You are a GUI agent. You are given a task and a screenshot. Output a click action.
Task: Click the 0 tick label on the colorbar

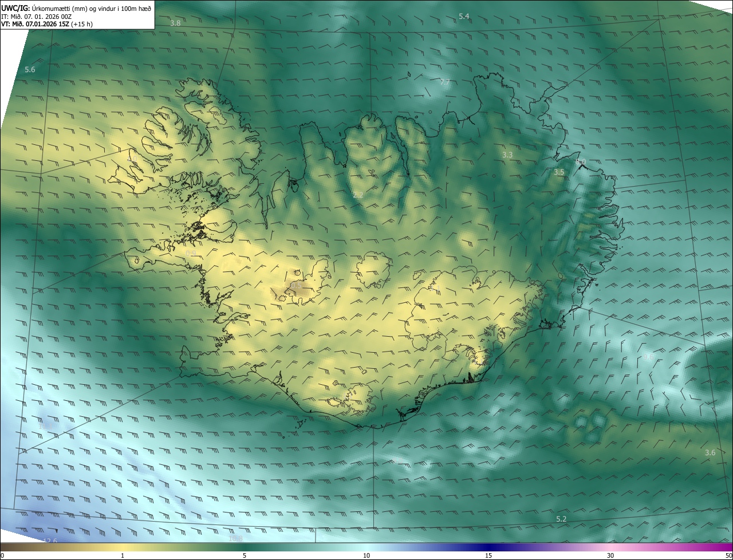[x=2, y=556]
